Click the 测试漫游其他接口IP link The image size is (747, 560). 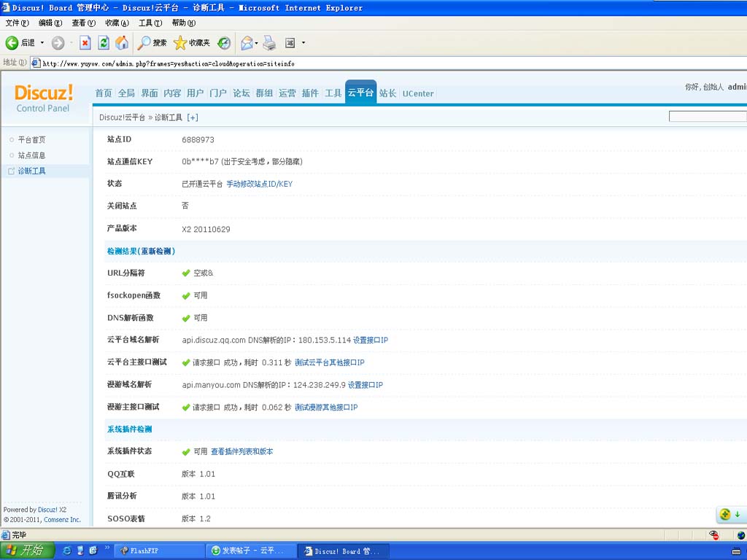tap(326, 407)
